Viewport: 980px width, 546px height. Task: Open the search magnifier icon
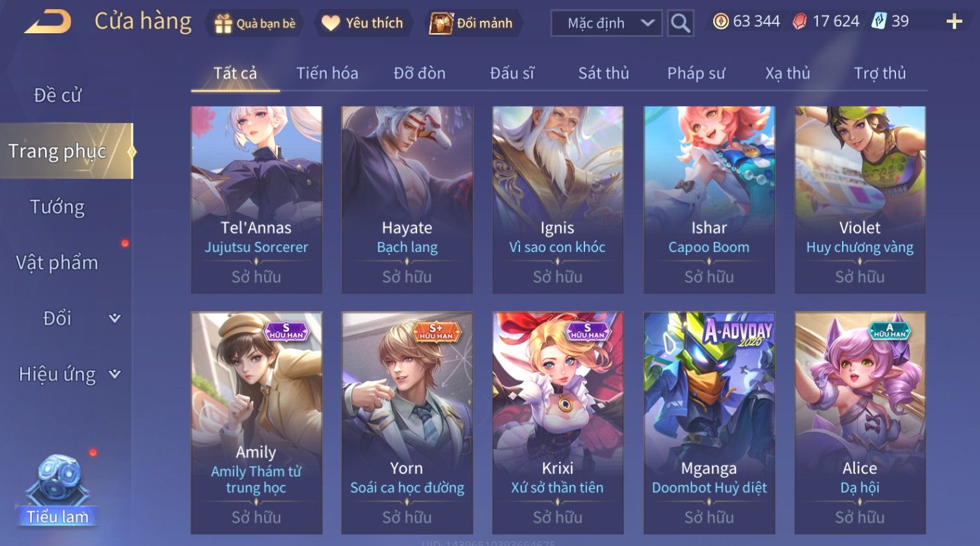[x=681, y=23]
